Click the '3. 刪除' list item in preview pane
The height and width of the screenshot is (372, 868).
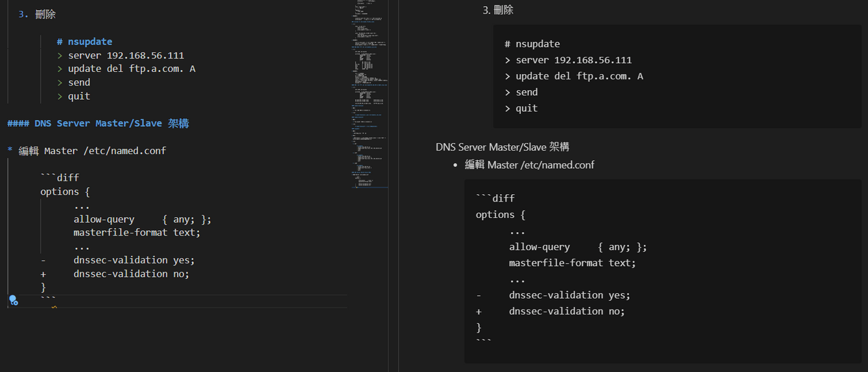498,10
